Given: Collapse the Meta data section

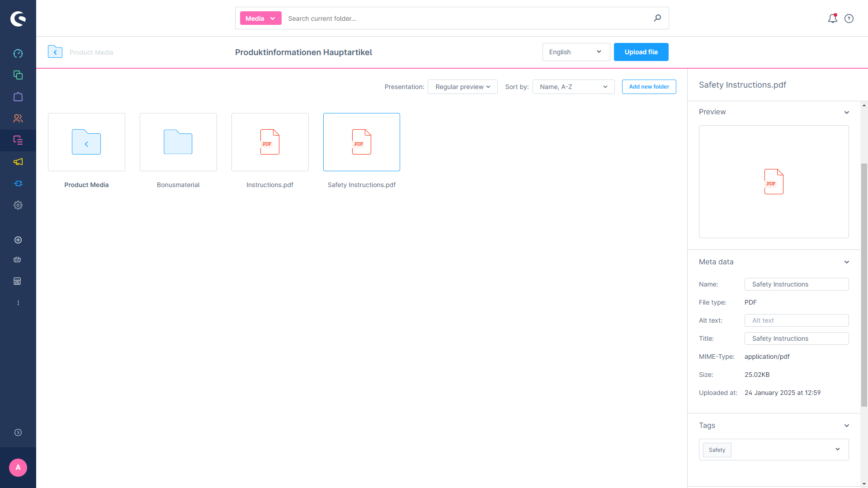Looking at the screenshot, I should click(x=846, y=262).
